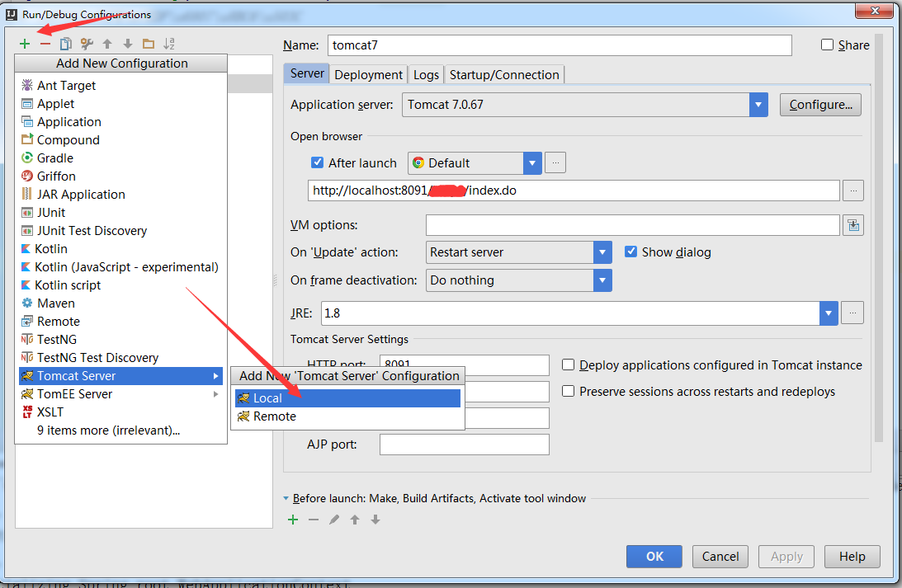This screenshot has height=588, width=902.
Task: Move Before launch task down arrow
Action: coord(375,520)
